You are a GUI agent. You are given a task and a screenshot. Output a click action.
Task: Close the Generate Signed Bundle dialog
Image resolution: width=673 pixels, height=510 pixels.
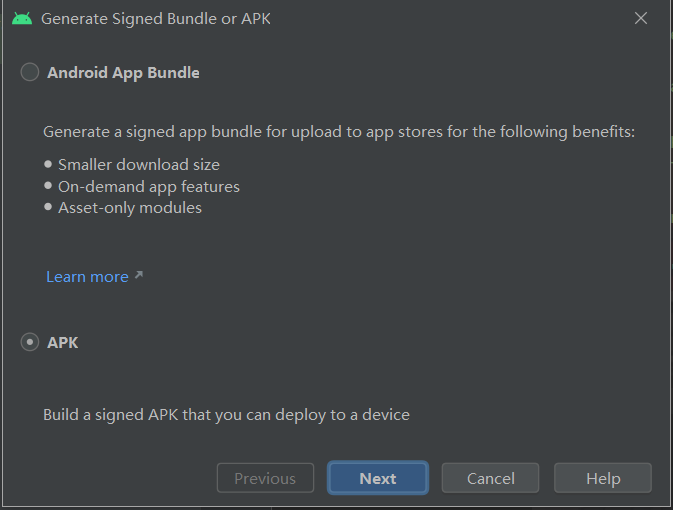641,18
